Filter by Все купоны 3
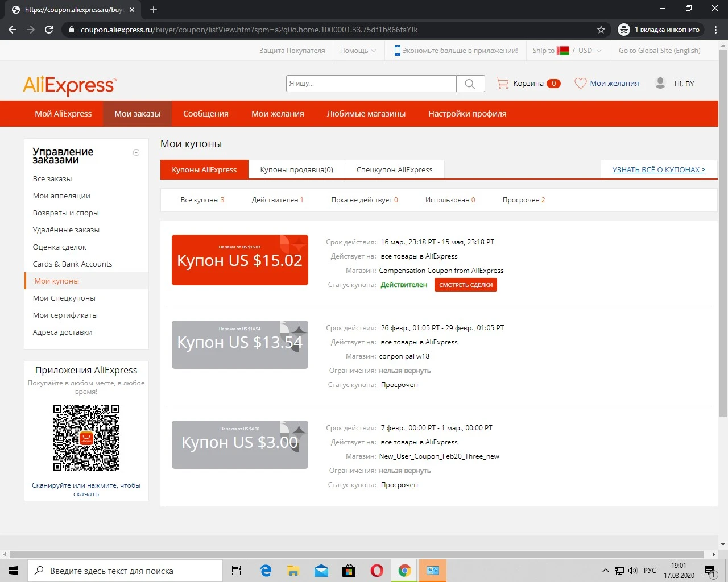Screen dimensions: 728x582 click(x=202, y=200)
